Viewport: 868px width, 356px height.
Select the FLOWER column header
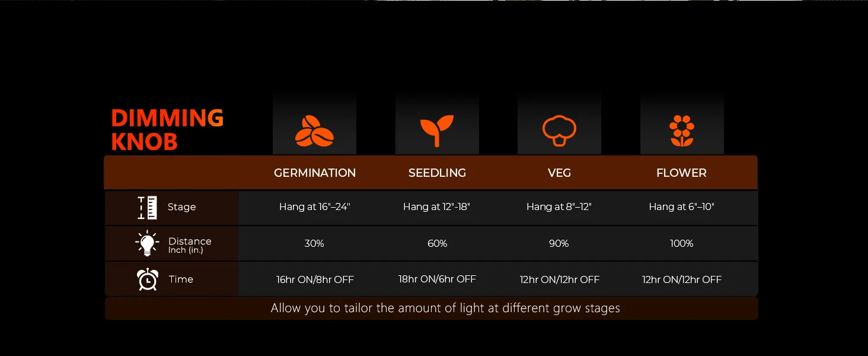point(681,173)
